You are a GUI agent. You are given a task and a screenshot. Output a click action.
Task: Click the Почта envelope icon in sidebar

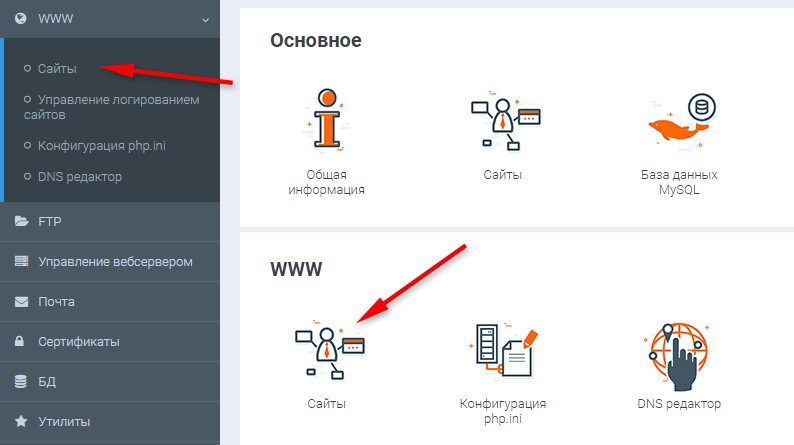click(x=20, y=301)
